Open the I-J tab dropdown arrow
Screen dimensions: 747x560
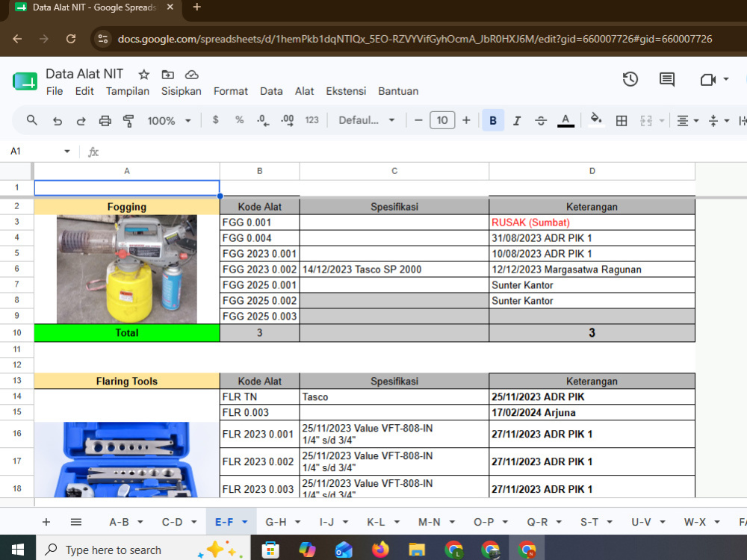(345, 523)
